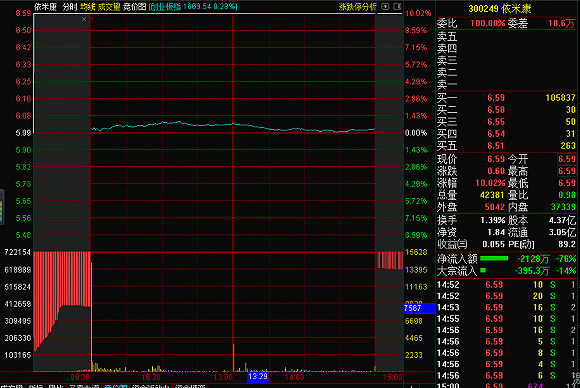Select the first 14:52 trade tick row
The width and height of the screenshot is (580, 388).
[x=506, y=285]
